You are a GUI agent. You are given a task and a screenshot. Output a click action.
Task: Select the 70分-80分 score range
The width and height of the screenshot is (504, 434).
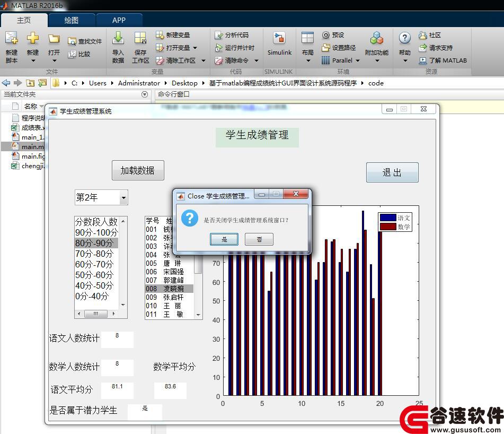(x=96, y=254)
